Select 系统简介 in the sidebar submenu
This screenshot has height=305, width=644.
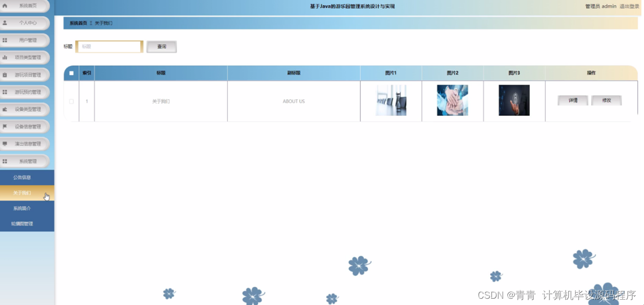point(27,208)
